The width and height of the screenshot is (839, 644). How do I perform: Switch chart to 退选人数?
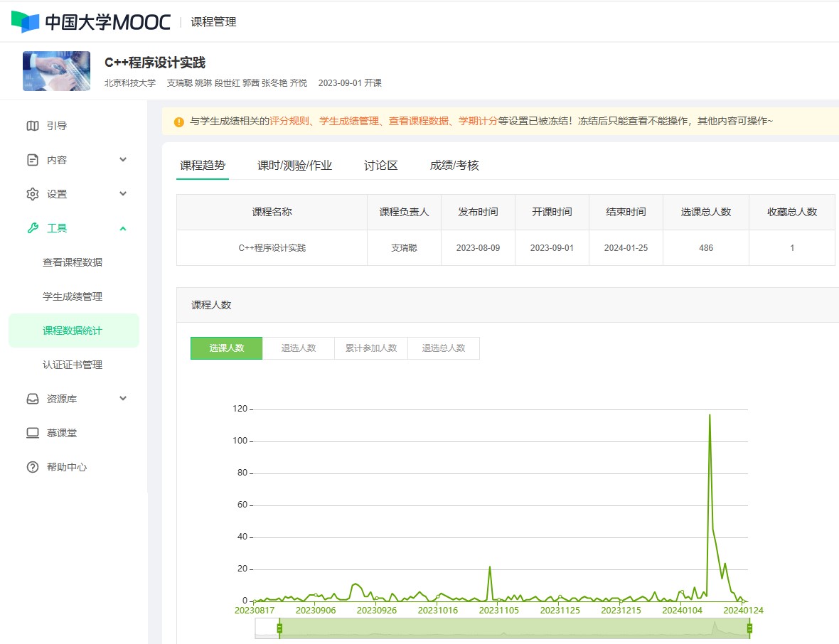[x=299, y=348]
